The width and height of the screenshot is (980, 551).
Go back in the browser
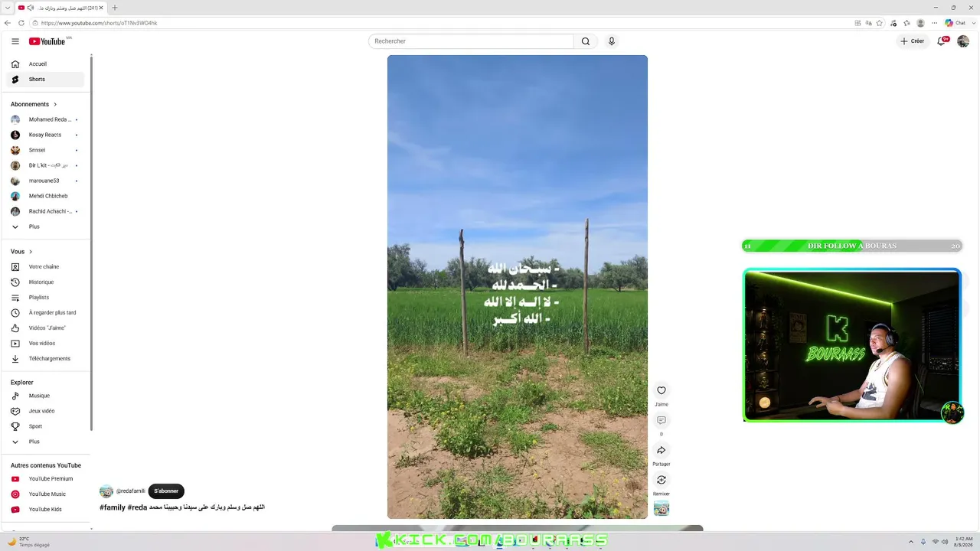8,23
